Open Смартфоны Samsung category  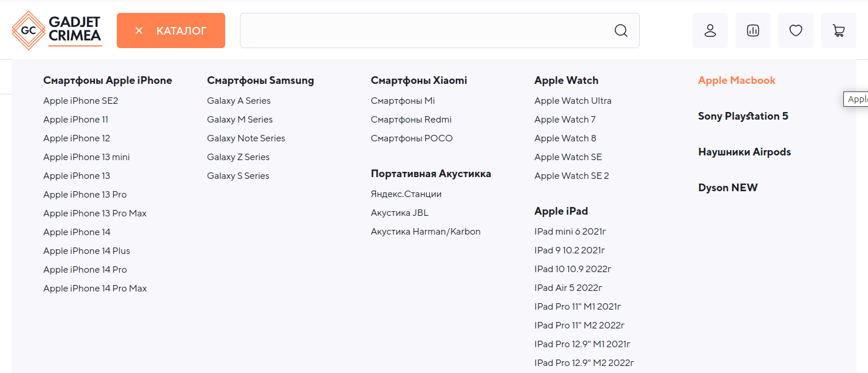click(x=260, y=80)
